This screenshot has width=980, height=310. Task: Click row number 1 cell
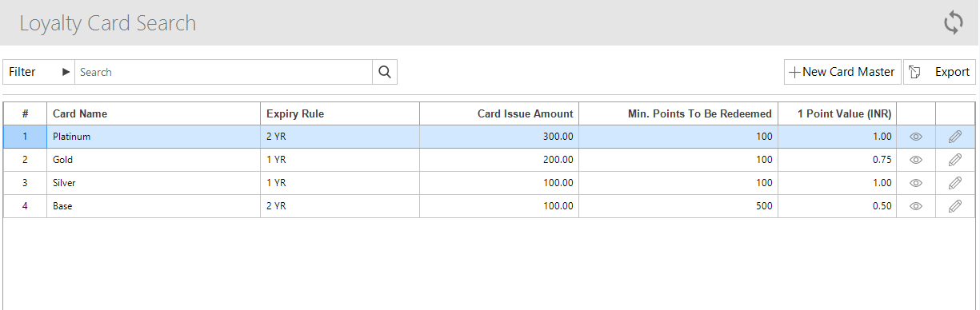[x=25, y=137]
